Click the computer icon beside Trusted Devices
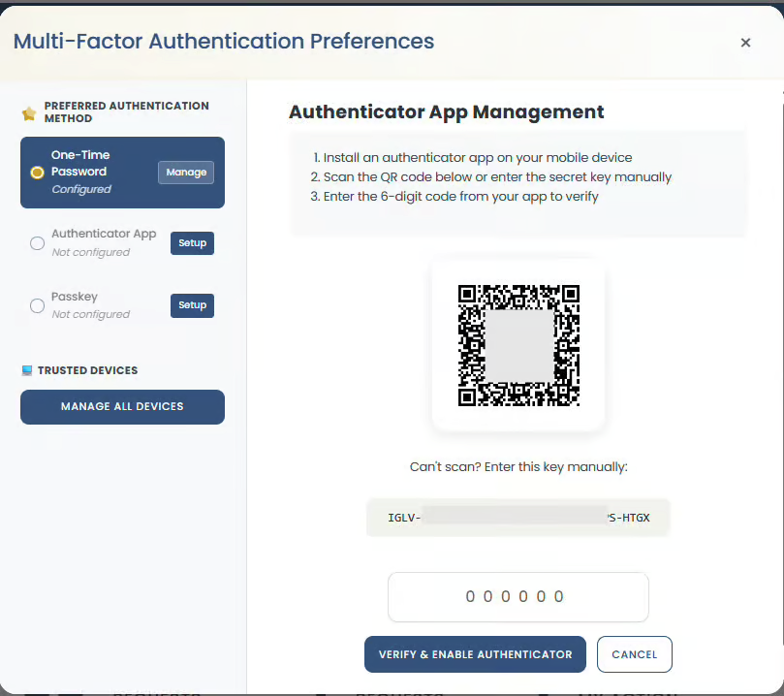This screenshot has width=784, height=696. [27, 370]
